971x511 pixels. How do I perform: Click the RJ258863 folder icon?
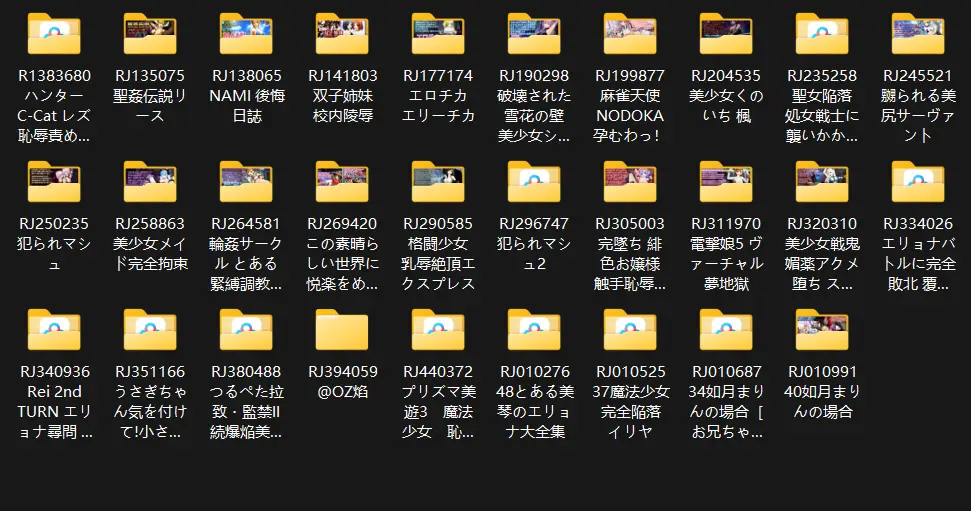pyautogui.click(x=150, y=181)
